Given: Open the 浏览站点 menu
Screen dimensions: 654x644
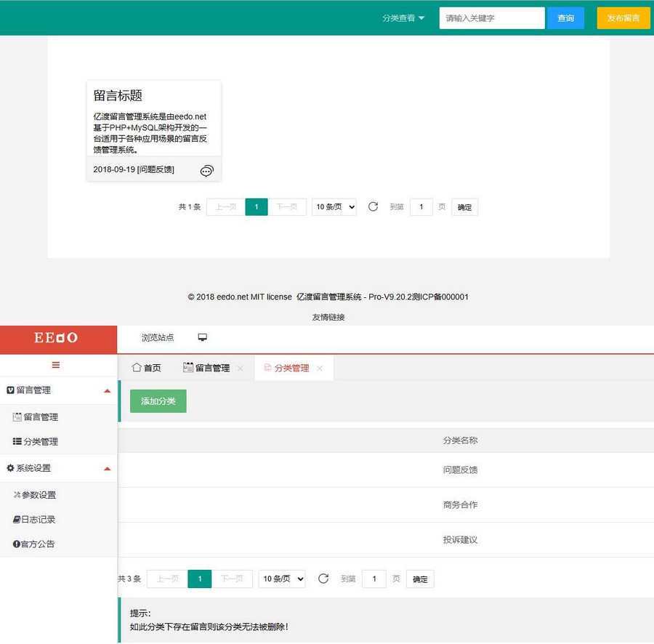Looking at the screenshot, I should tap(158, 337).
